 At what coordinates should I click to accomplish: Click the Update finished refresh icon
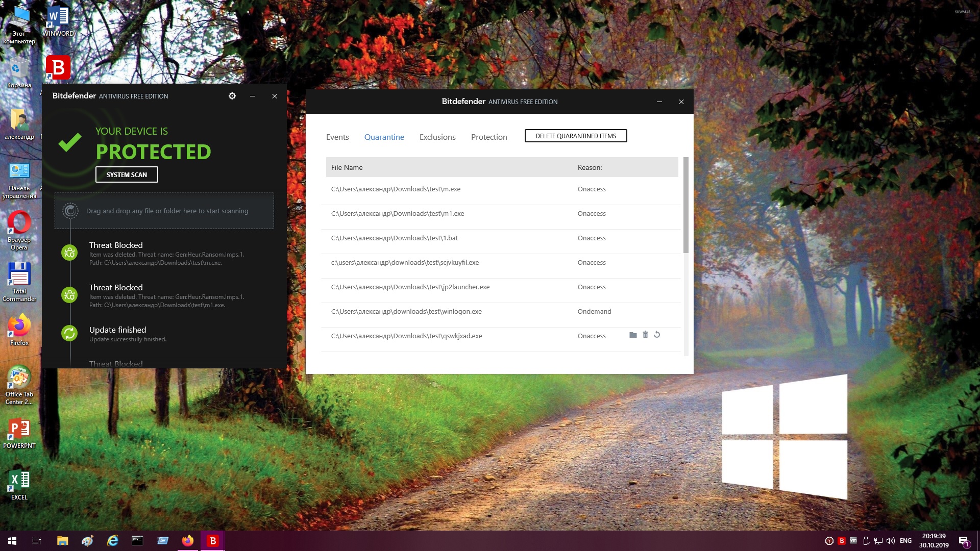click(x=69, y=333)
